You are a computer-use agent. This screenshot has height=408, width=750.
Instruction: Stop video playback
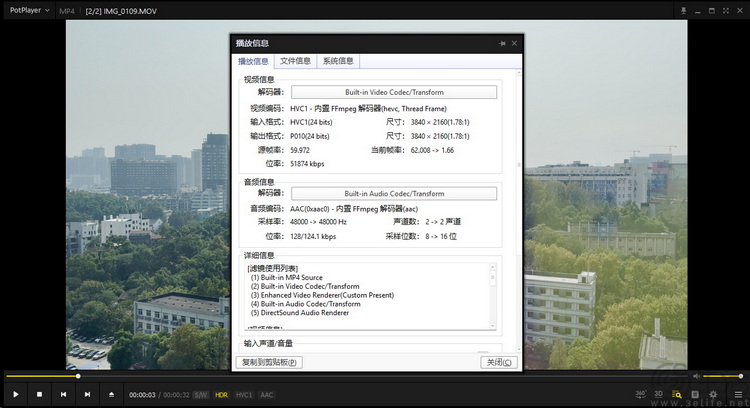(39, 395)
